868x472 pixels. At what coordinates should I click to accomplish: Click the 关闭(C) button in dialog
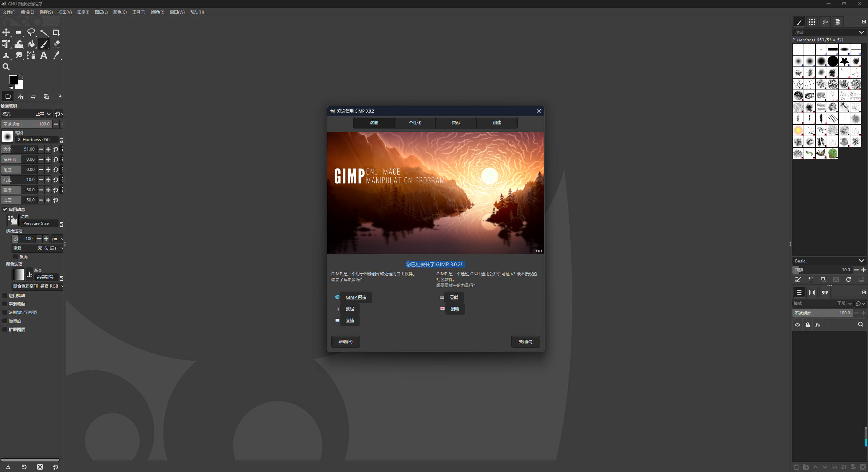(525, 342)
